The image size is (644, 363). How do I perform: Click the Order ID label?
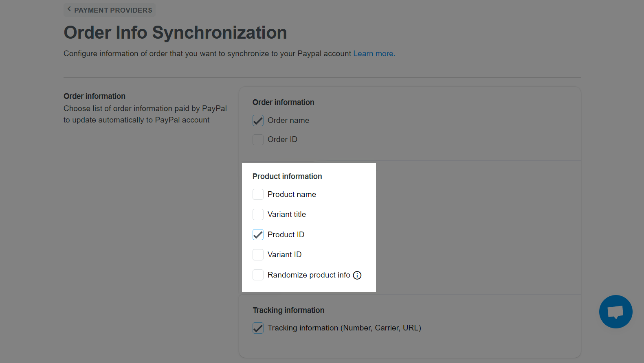[282, 140]
